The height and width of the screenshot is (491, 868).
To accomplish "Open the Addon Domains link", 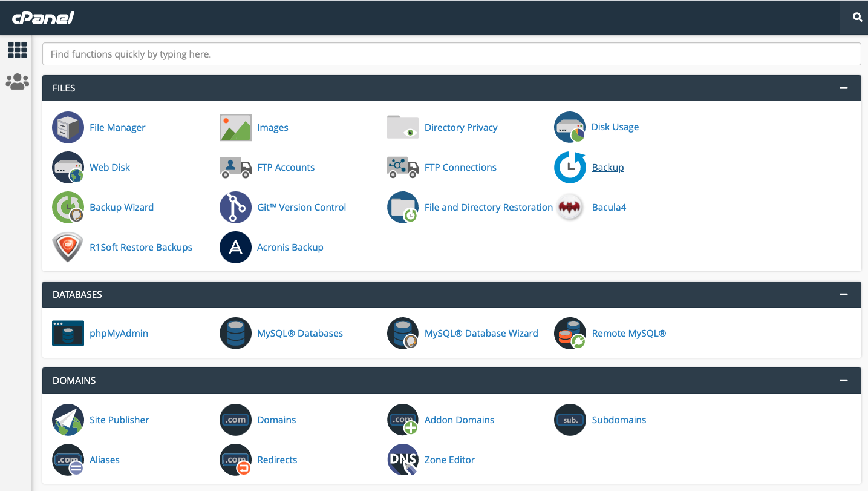I will pos(459,420).
